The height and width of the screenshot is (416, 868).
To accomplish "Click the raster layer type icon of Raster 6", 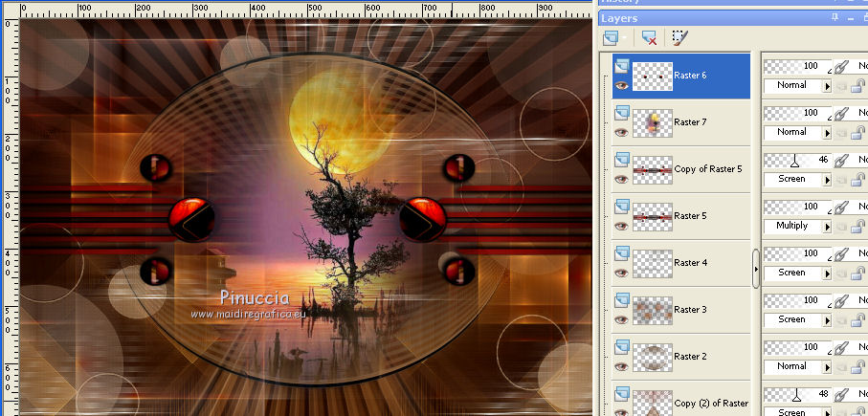I will 621,66.
